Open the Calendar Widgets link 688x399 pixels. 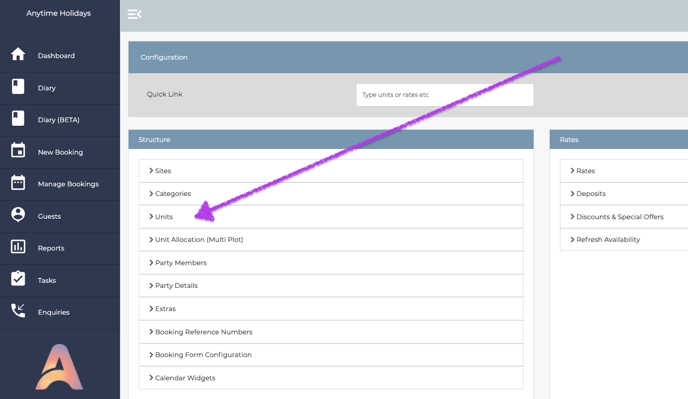tap(185, 378)
